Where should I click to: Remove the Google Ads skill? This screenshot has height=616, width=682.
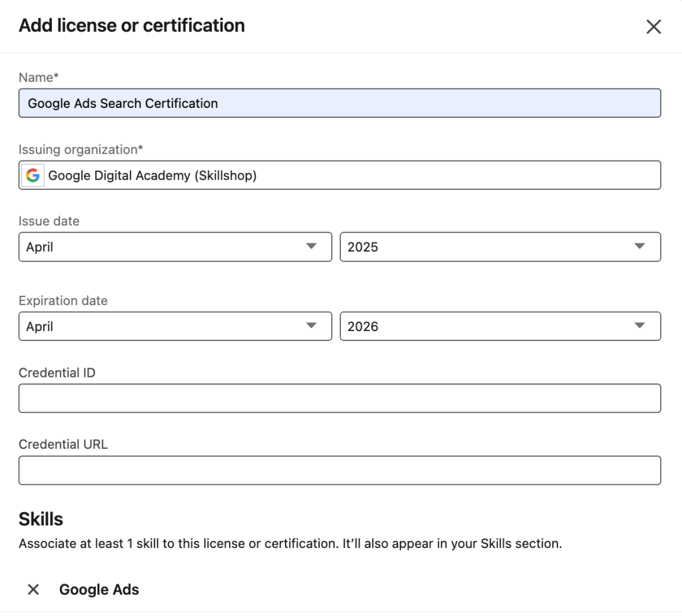point(33,589)
